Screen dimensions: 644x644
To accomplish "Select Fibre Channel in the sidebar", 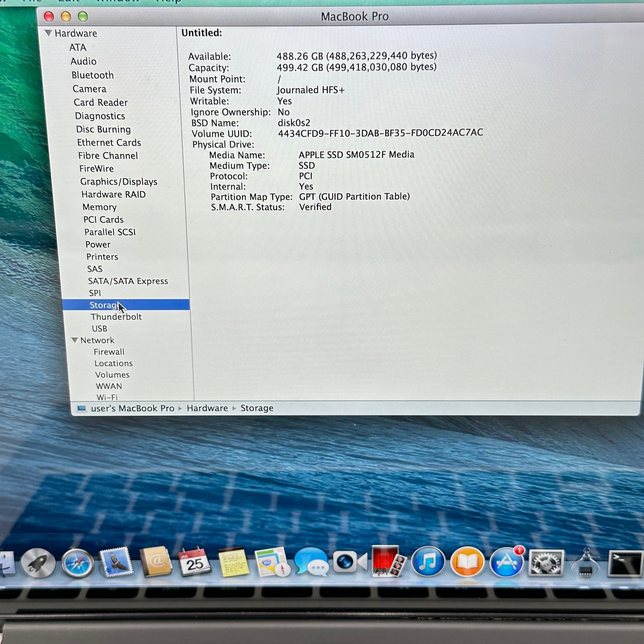I will [x=108, y=155].
